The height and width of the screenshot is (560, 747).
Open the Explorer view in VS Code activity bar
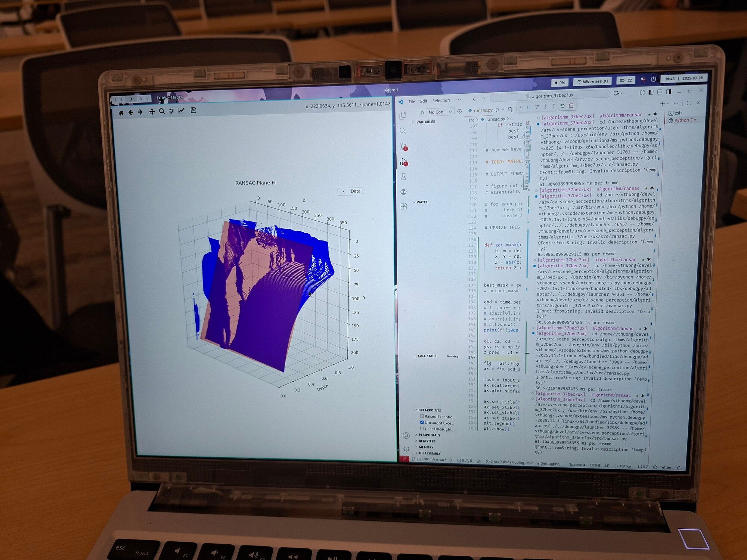(x=403, y=116)
